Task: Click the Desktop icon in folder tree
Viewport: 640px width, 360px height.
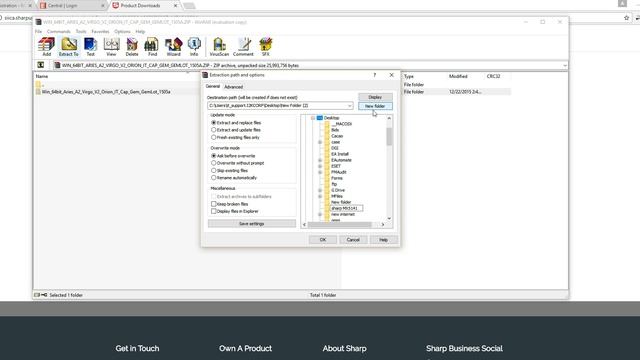Action: tap(320, 118)
